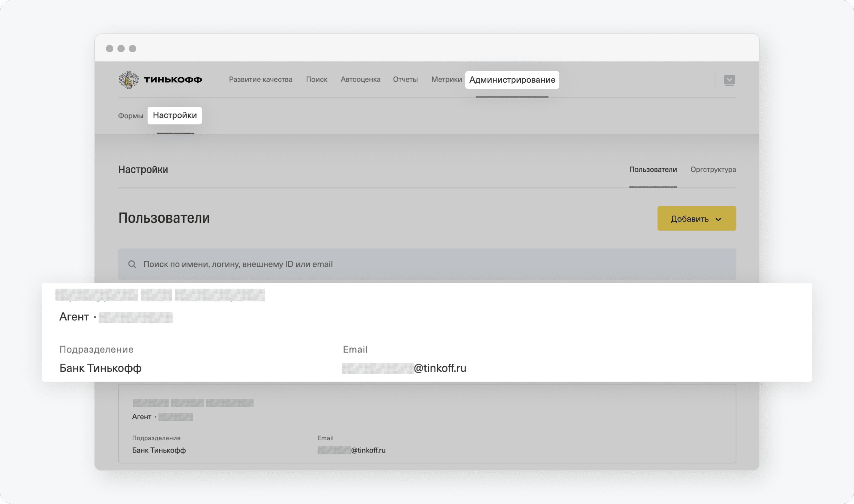Click the @tinkoff.ru email in the highlighted card
Image resolution: width=854 pixels, height=504 pixels.
pos(440,368)
